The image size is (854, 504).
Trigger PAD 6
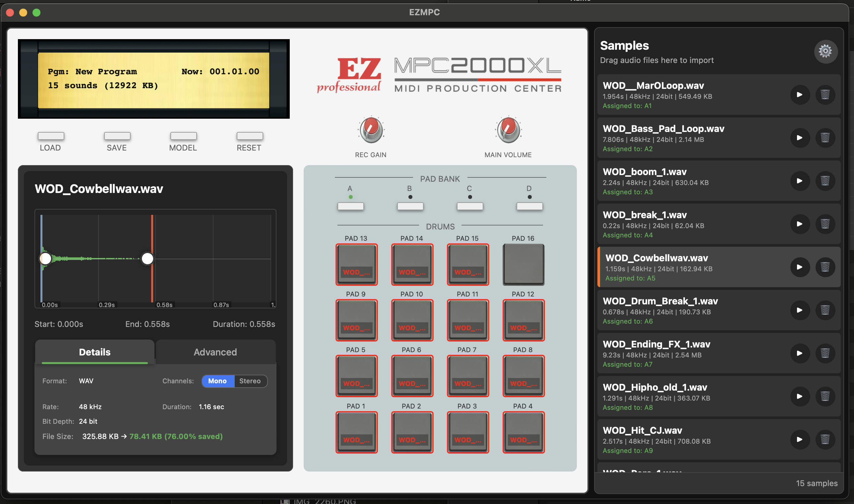pyautogui.click(x=412, y=376)
